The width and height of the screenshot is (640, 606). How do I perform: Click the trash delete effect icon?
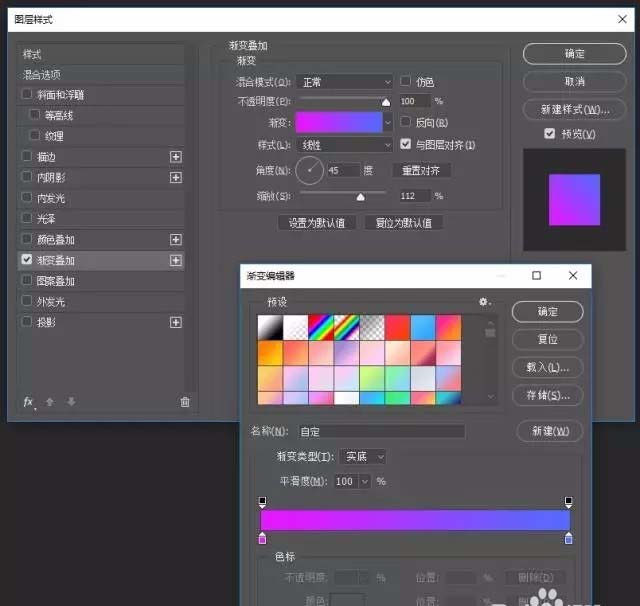pyautogui.click(x=184, y=401)
